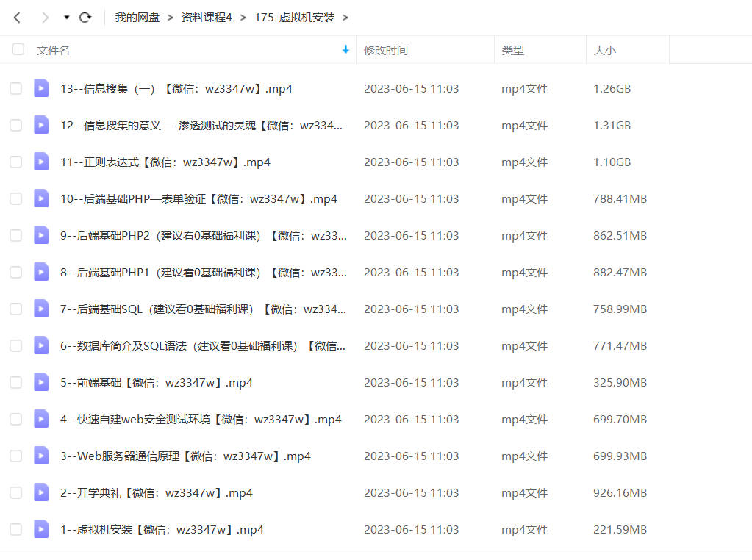Expand chevron after 175-虚拟机安装 breadcrumb

pos(345,18)
